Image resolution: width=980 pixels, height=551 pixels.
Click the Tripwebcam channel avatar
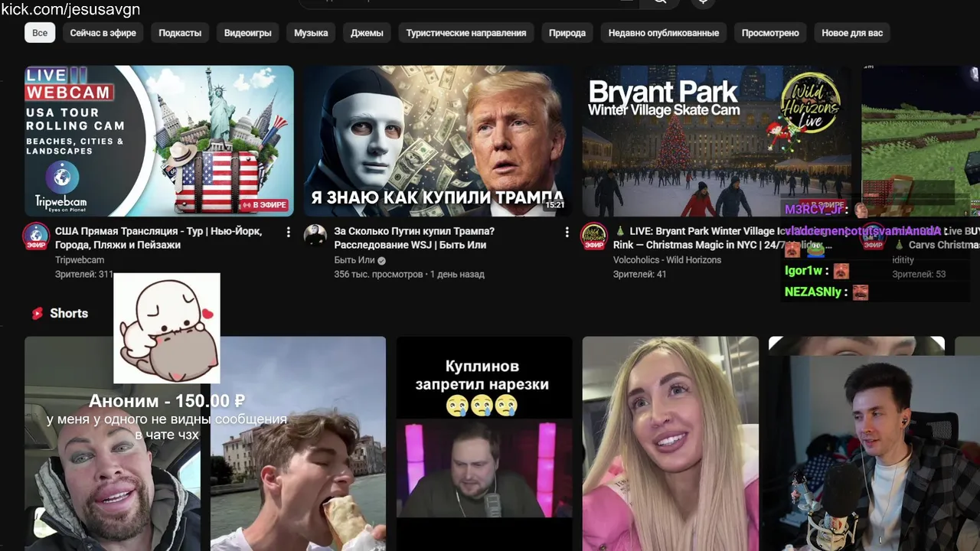click(x=36, y=236)
